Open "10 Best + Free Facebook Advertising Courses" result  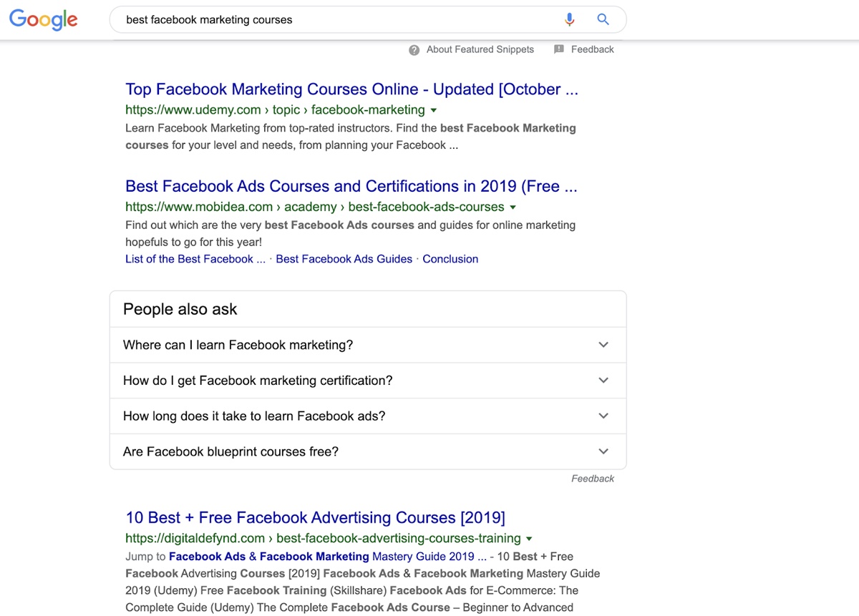point(315,518)
